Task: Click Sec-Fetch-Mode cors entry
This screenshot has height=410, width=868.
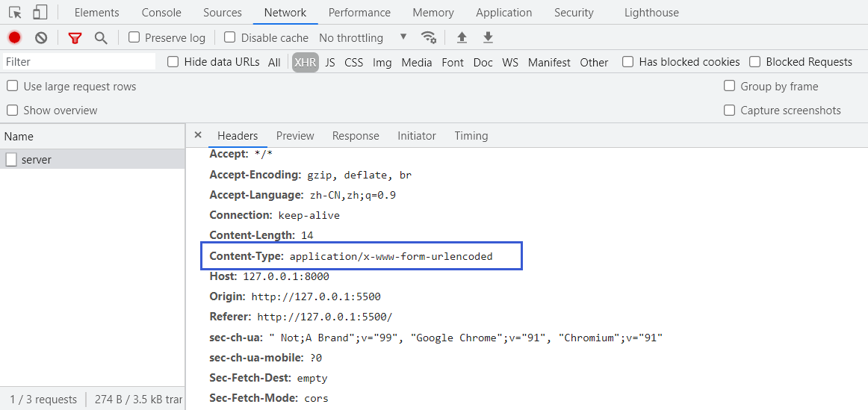Action: [x=268, y=398]
